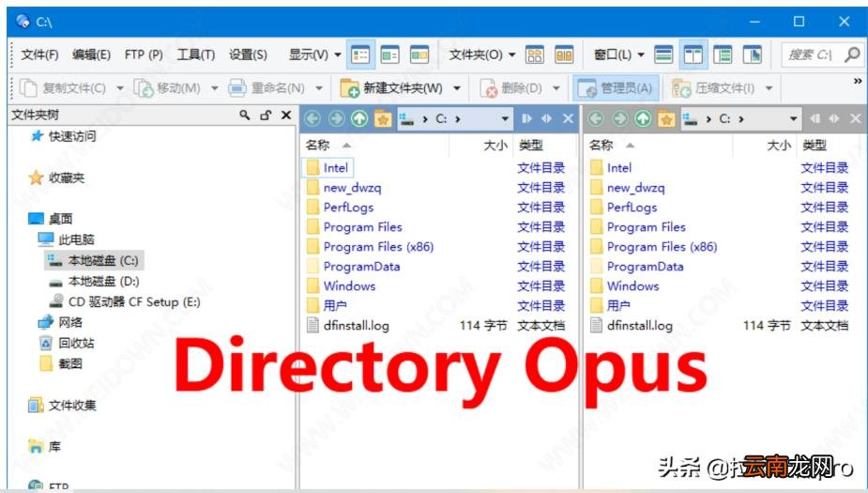Open the FTP (P) menu
Viewport: 868px width, 493px height.
coord(144,54)
